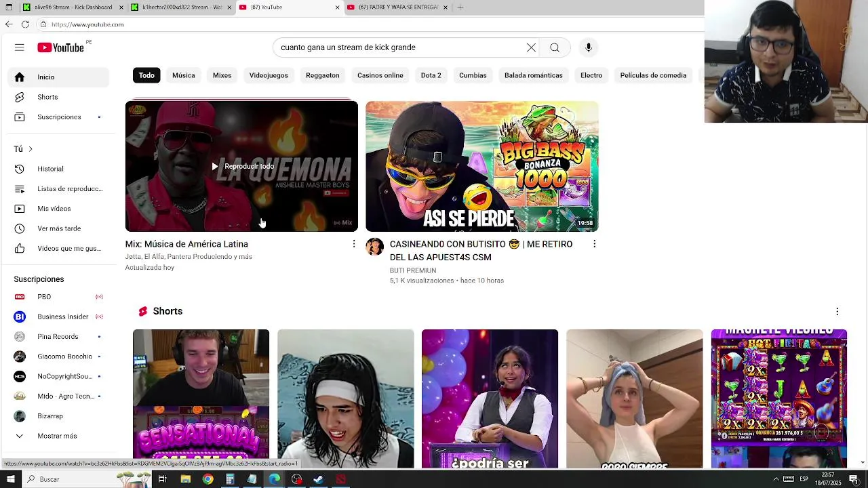Open Suscripciones in the sidebar

[58, 117]
